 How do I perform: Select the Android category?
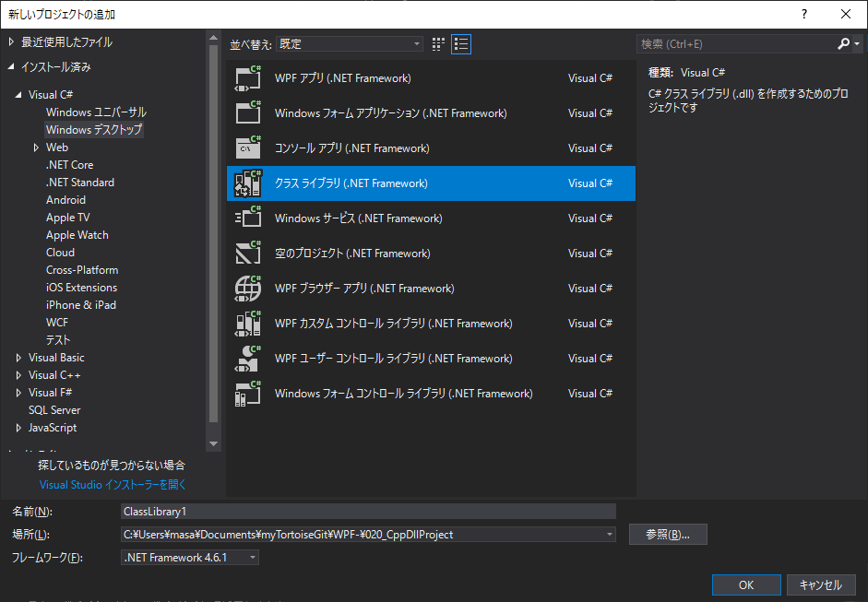click(x=65, y=200)
